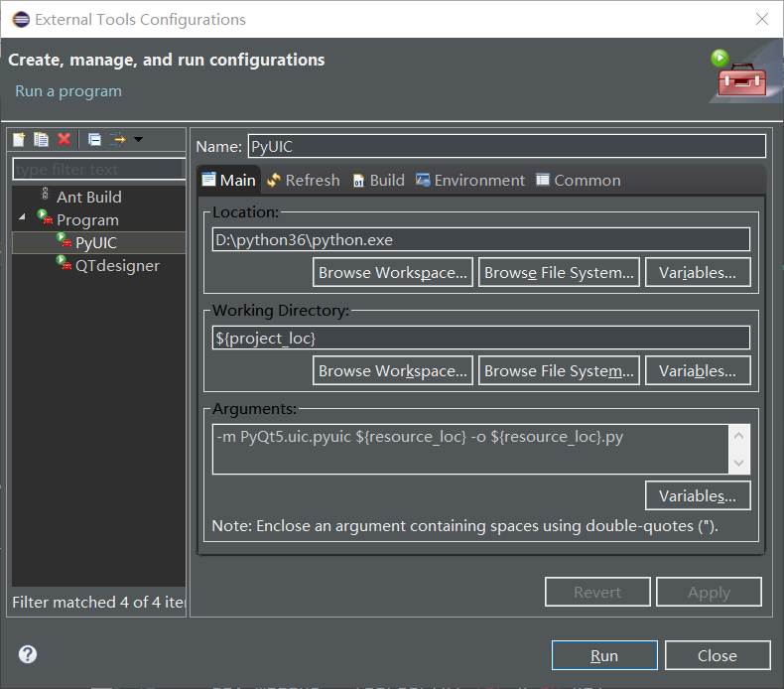Image resolution: width=784 pixels, height=689 pixels.
Task: Click the Location path field
Action: (x=481, y=239)
